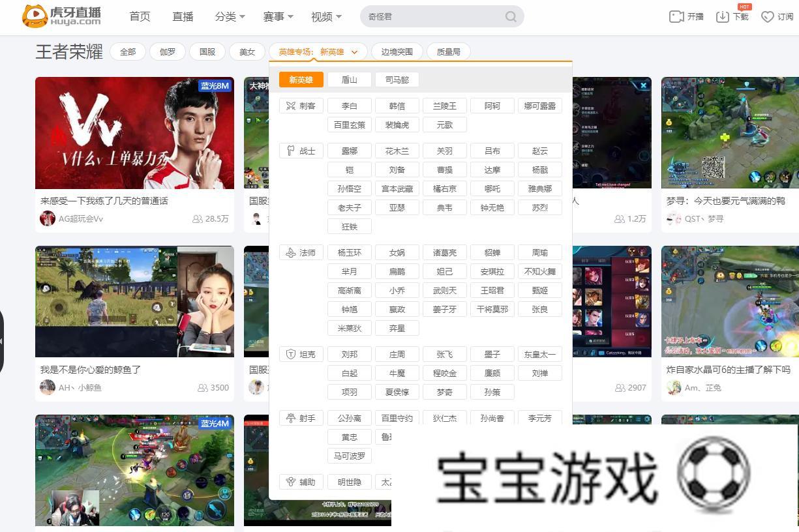Filter streams by hero 韩信

397,106
